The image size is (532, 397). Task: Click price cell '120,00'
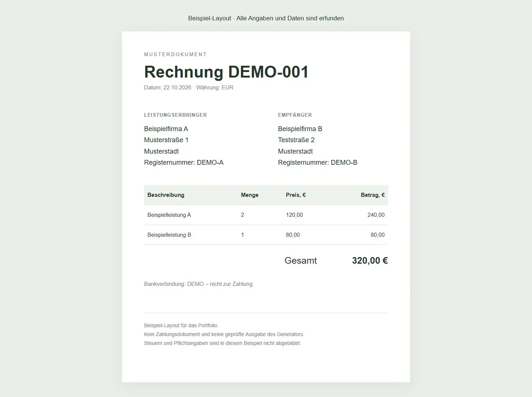294,215
